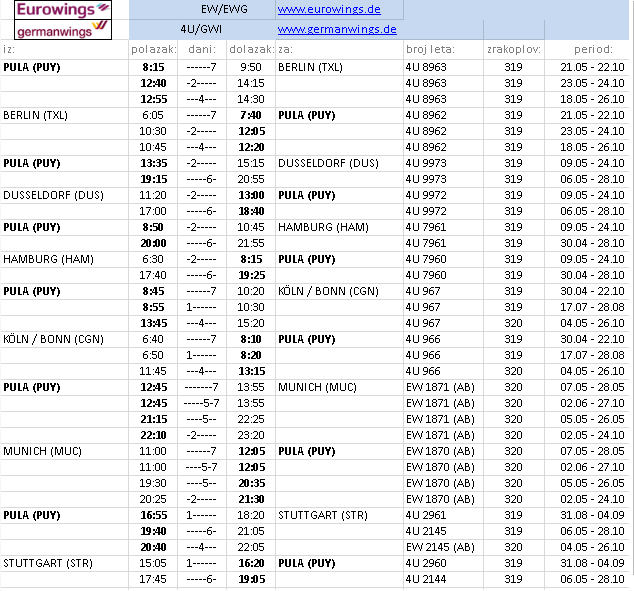Viewport: 634px width, 591px height.
Task: Select departure time 13:35
Action: point(153,163)
